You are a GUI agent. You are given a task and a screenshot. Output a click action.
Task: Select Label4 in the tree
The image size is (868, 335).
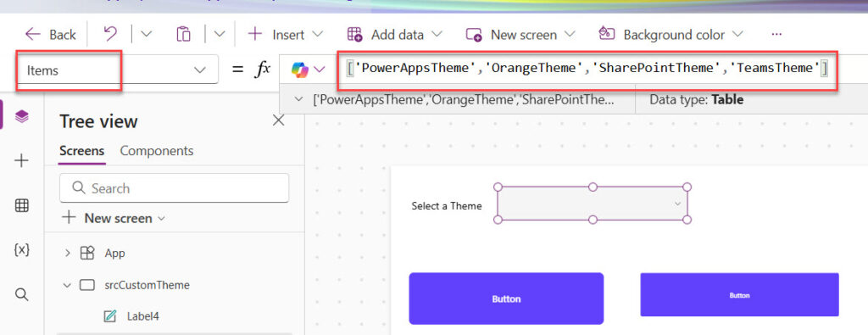click(142, 316)
